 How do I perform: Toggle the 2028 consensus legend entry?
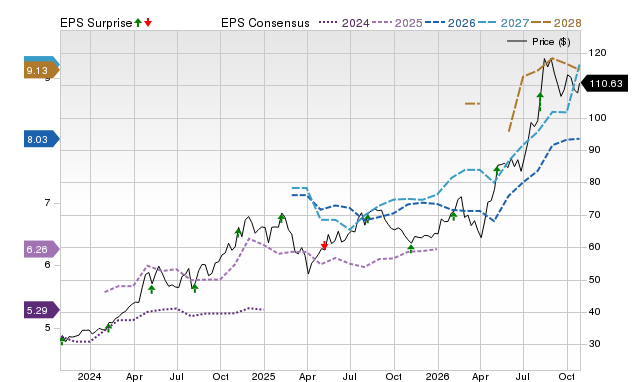tap(556, 23)
